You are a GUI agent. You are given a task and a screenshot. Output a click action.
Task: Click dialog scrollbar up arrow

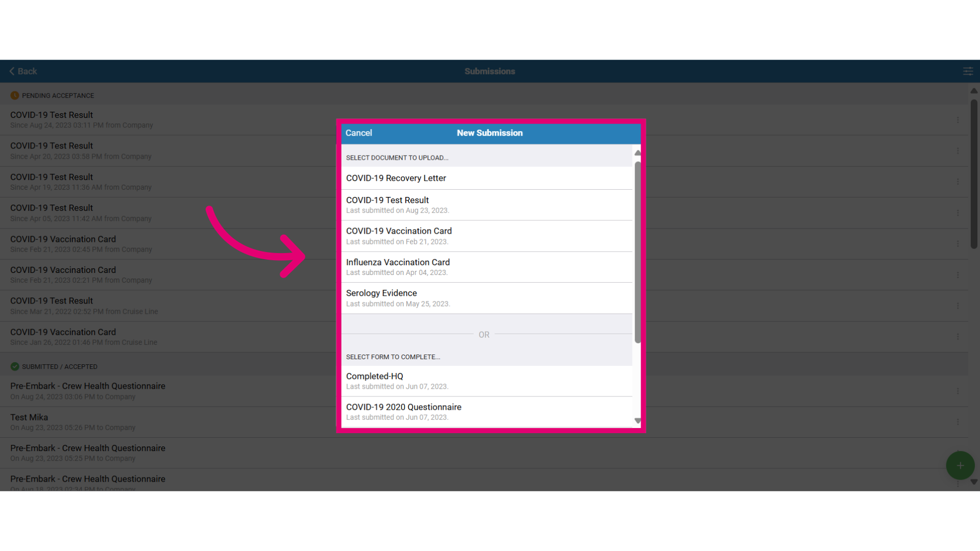coord(638,153)
